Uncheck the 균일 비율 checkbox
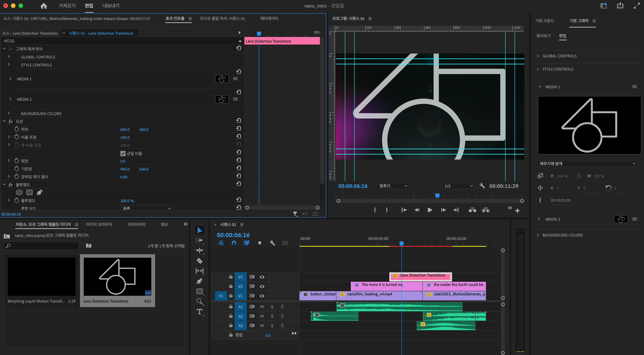Screen dimensions: 644x355 click(x=123, y=153)
